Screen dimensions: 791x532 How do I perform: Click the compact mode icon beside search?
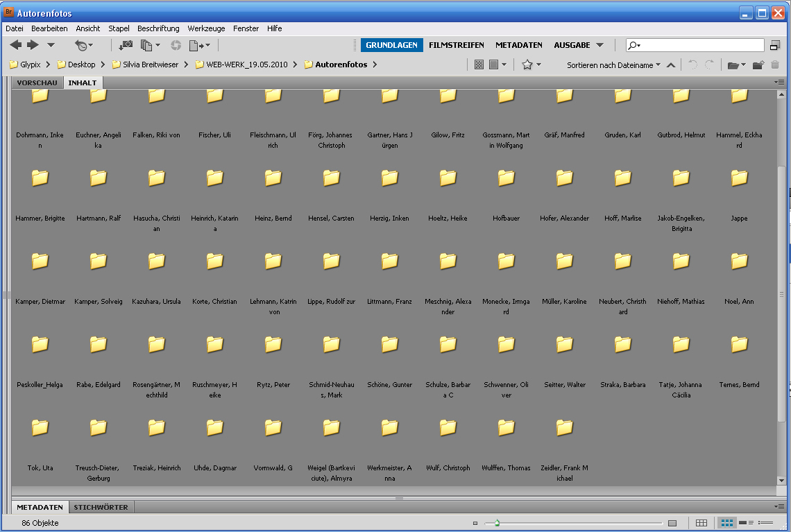[x=775, y=45]
